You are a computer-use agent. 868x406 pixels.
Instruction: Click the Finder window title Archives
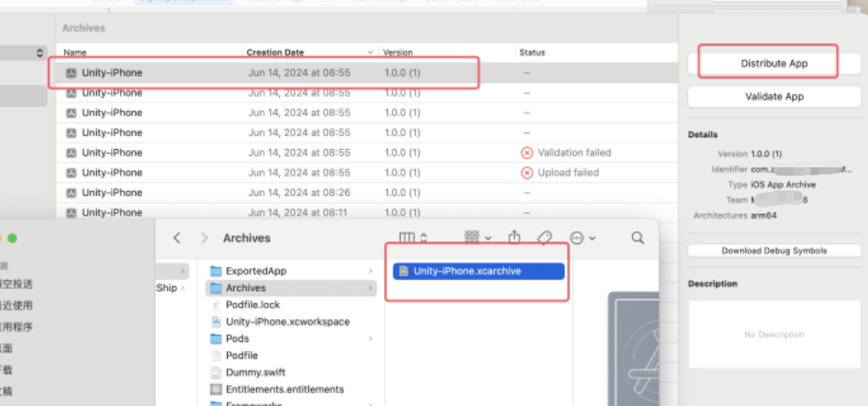tap(246, 238)
